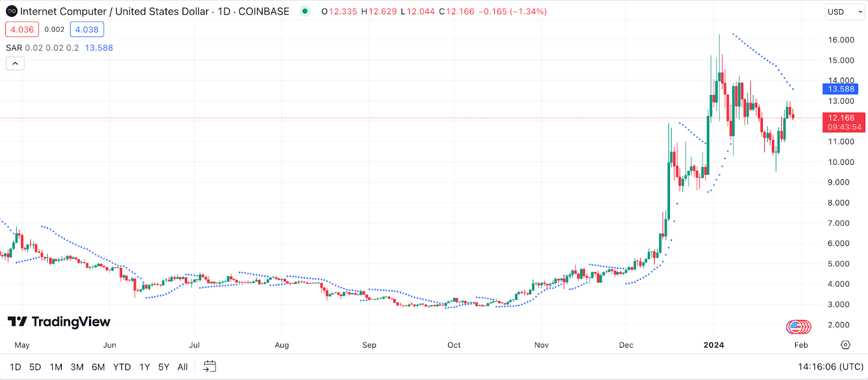The image size is (868, 380).
Task: Select the 1Y time range
Action: pos(144,367)
